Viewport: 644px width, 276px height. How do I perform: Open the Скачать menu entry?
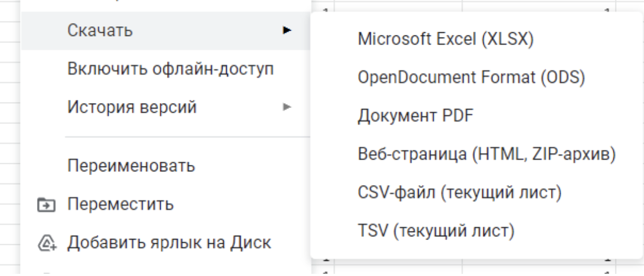pos(166,31)
